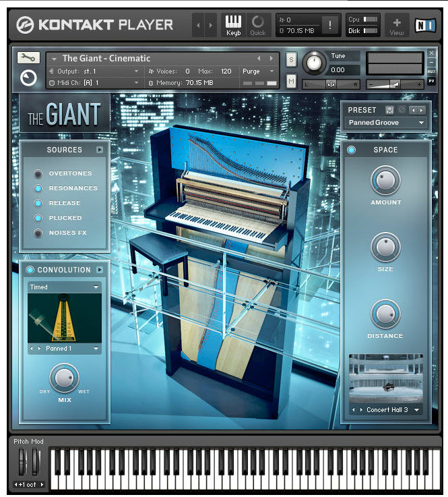Enable the Noises FX source
This screenshot has width=448, height=497.
click(38, 233)
